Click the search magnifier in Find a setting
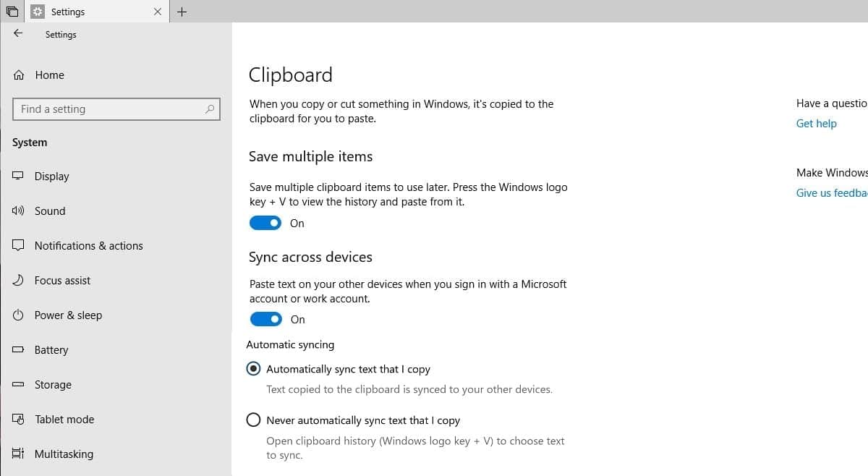This screenshot has height=476, width=868. click(210, 109)
